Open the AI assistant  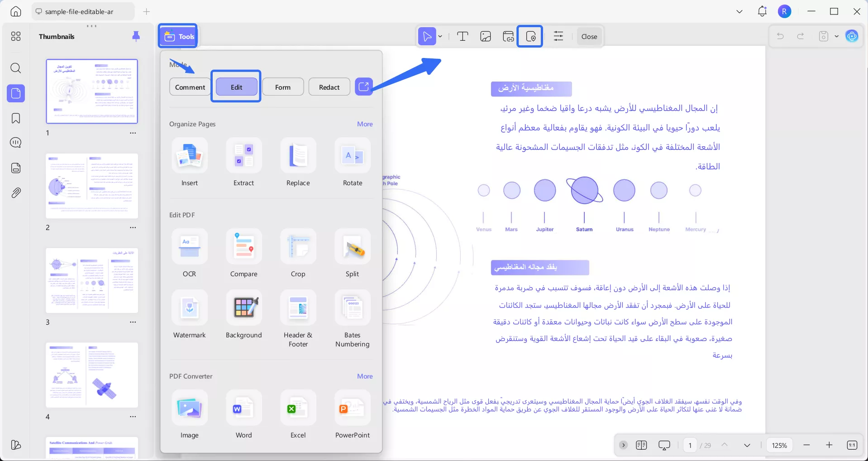853,36
